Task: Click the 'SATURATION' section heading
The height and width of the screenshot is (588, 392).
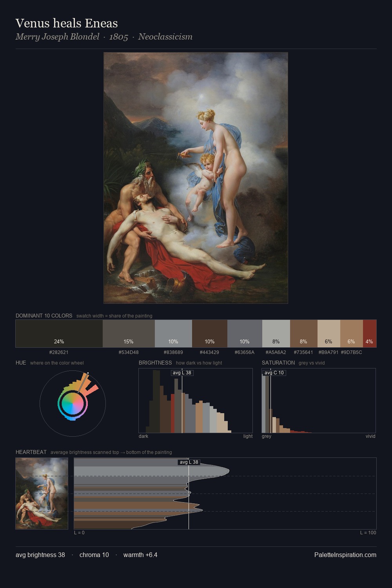Action: tap(278, 363)
